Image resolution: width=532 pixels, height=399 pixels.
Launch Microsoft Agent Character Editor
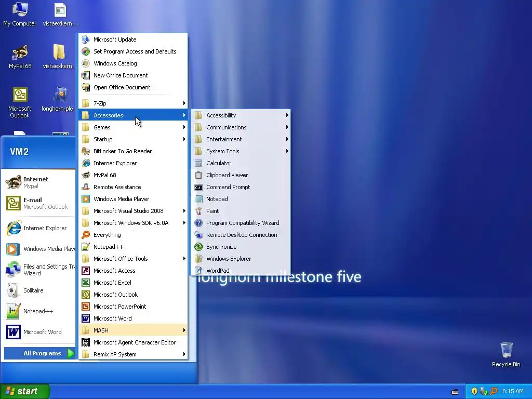(x=133, y=342)
